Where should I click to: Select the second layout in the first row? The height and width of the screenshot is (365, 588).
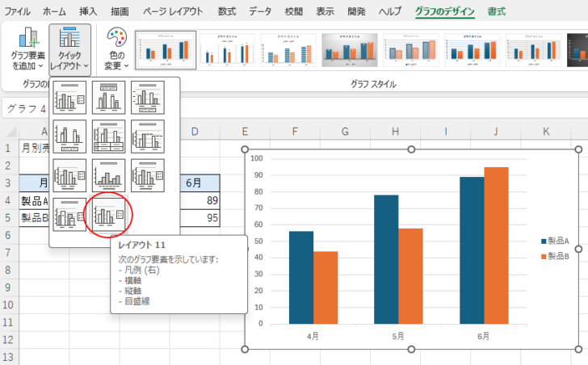click(x=109, y=98)
